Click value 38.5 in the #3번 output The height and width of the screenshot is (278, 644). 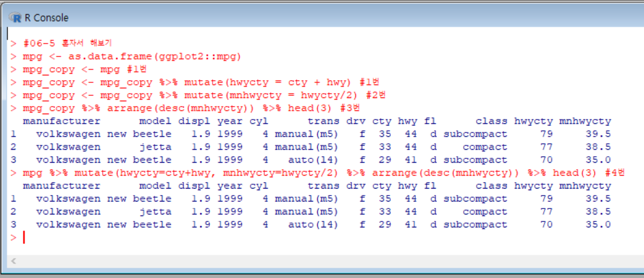(598, 147)
